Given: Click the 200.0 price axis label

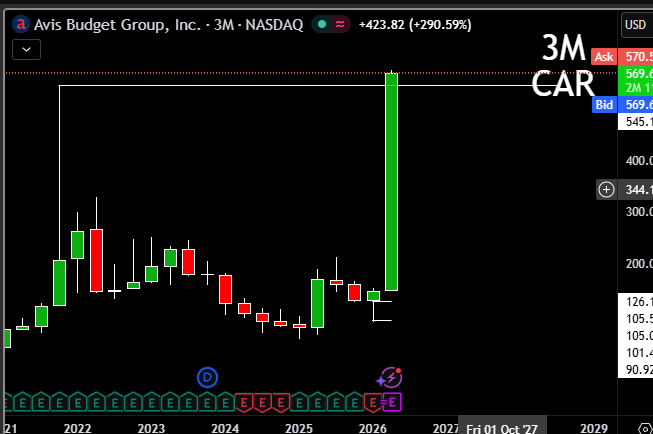Looking at the screenshot, I should (x=638, y=263).
